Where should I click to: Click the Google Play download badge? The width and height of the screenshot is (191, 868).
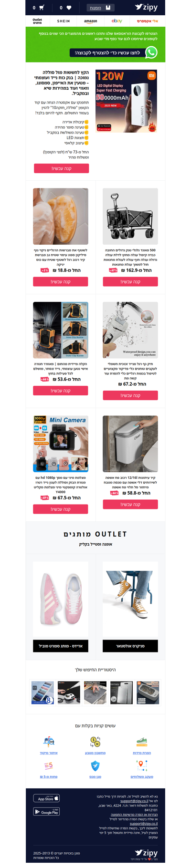(46, 812)
